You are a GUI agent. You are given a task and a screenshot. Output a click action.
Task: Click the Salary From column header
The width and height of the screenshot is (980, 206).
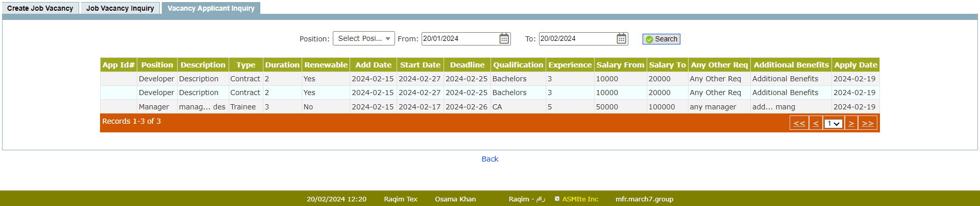tap(620, 65)
